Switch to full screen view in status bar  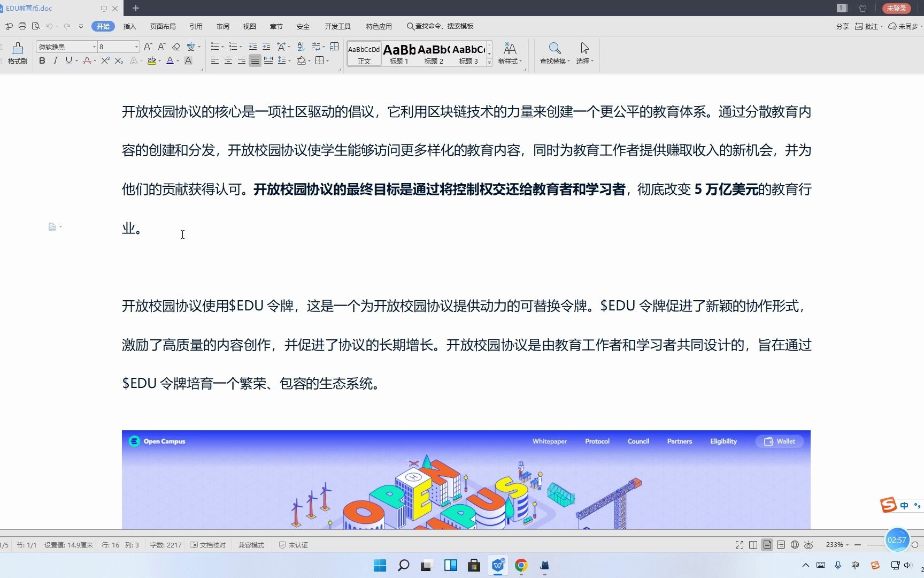coord(740,545)
